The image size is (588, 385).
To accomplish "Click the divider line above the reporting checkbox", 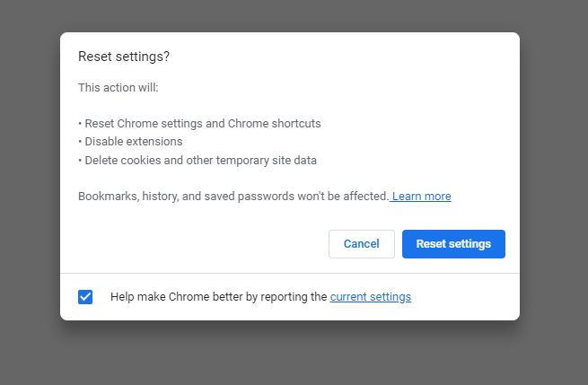I will (x=290, y=274).
